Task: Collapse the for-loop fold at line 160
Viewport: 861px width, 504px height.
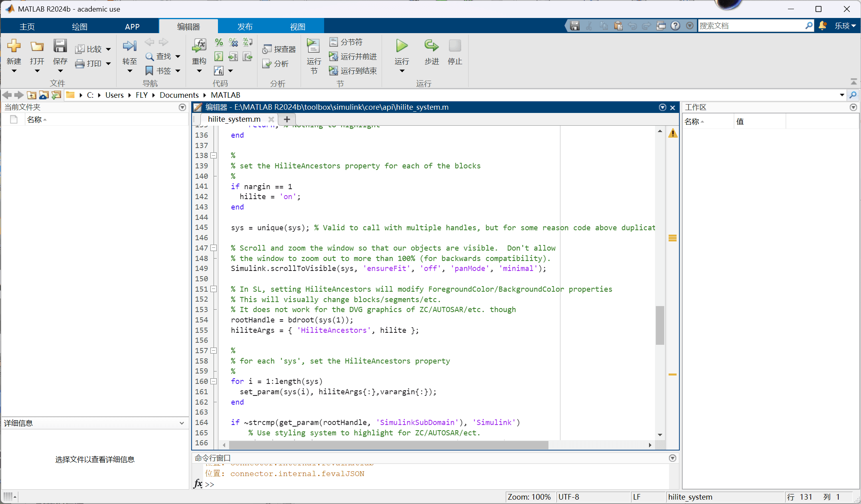Action: (214, 381)
